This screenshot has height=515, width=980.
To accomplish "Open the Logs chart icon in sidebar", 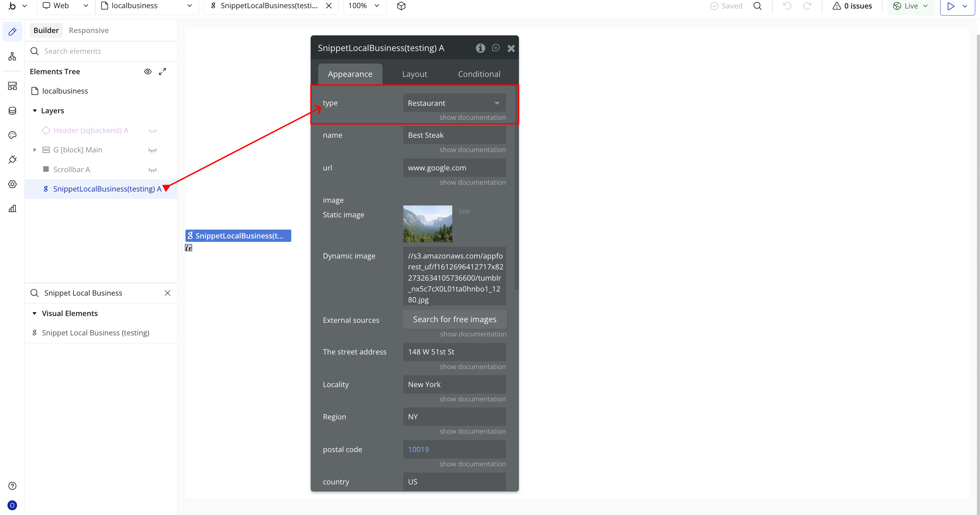I will pos(12,209).
